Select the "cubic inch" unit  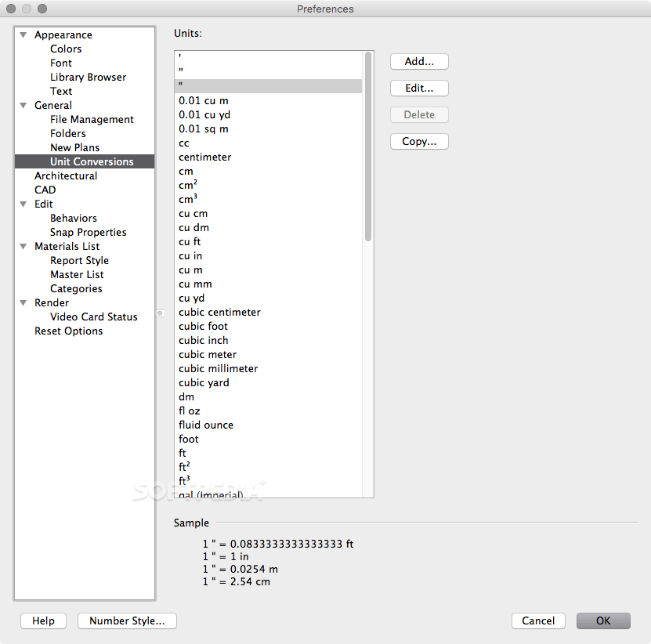click(268, 341)
